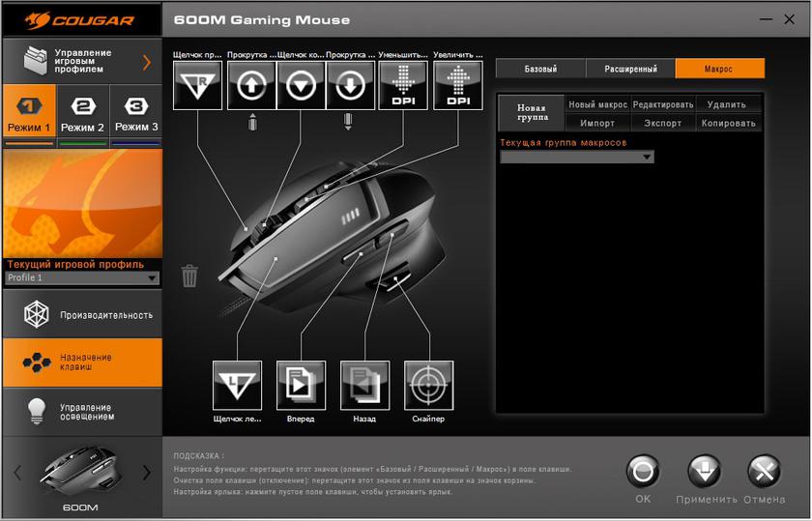Switch to Режим 1 mode
Viewport: 812px width, 521px height.
[28, 114]
